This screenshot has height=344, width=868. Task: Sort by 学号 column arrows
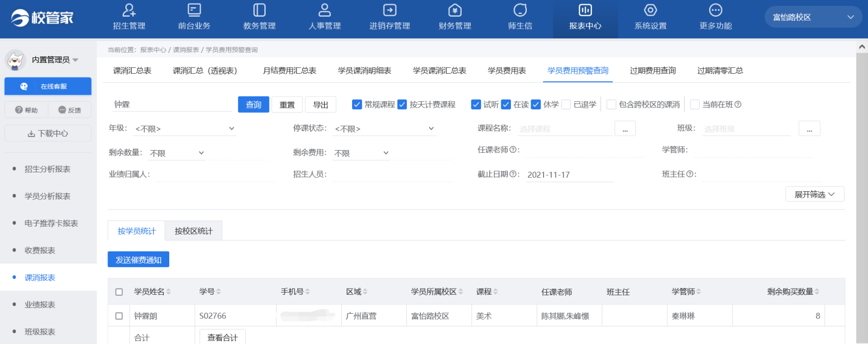tap(219, 291)
